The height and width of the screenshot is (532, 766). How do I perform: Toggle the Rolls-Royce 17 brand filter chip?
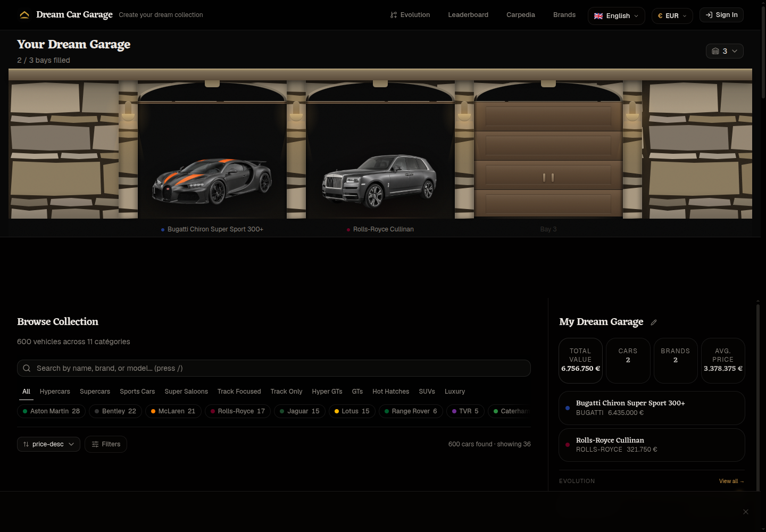(238, 411)
